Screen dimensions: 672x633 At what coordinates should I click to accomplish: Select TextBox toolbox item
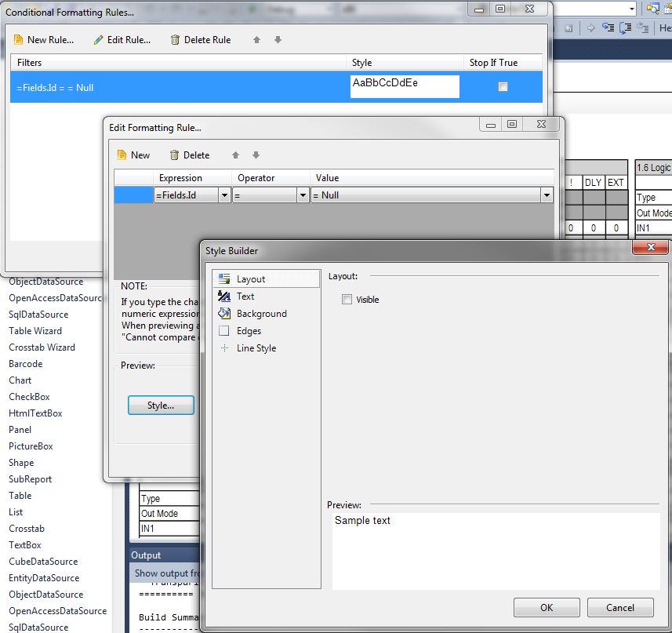coord(25,545)
